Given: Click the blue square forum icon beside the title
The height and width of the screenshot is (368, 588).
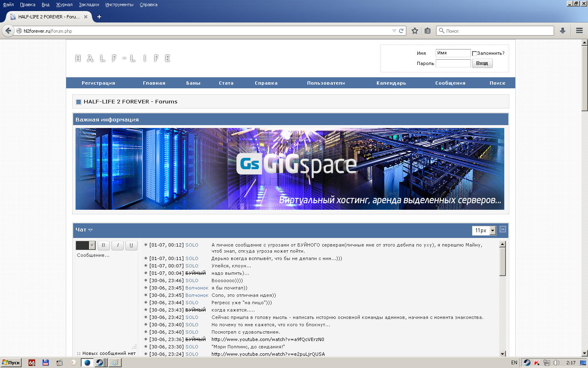Looking at the screenshot, I should click(x=79, y=102).
